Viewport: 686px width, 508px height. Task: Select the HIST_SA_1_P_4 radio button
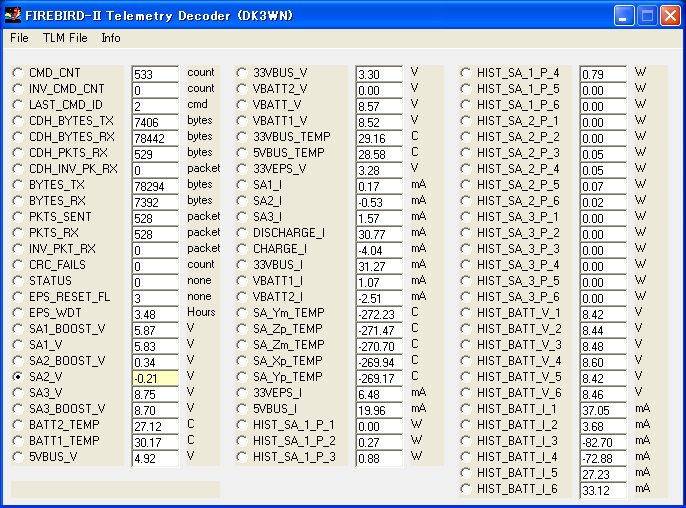[466, 73]
